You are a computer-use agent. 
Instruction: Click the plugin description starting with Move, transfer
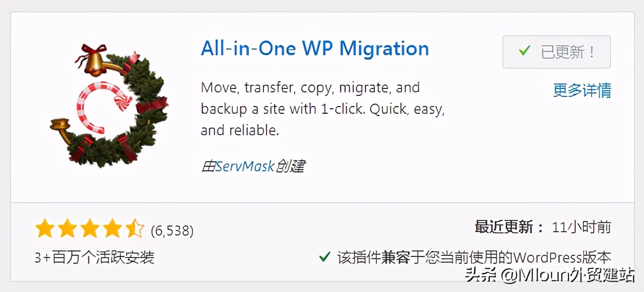pyautogui.click(x=323, y=109)
